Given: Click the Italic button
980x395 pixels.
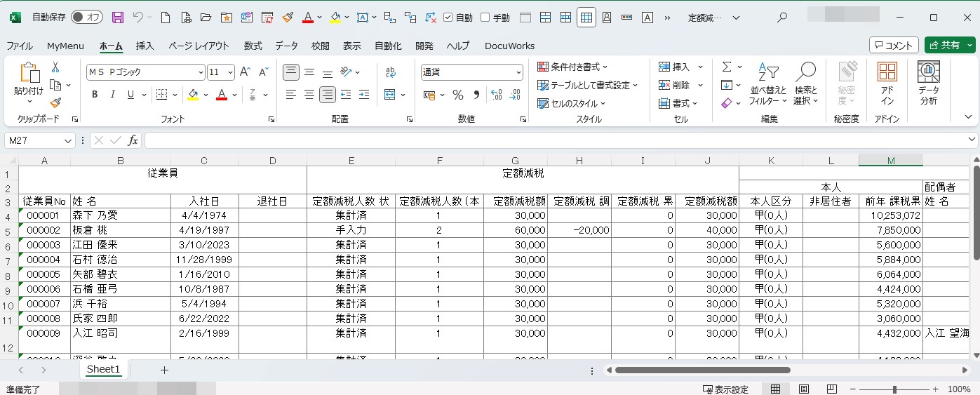Looking at the screenshot, I should tap(112, 95).
